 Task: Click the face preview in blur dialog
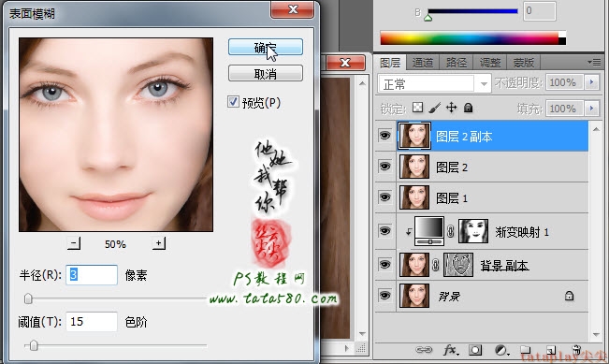116,135
